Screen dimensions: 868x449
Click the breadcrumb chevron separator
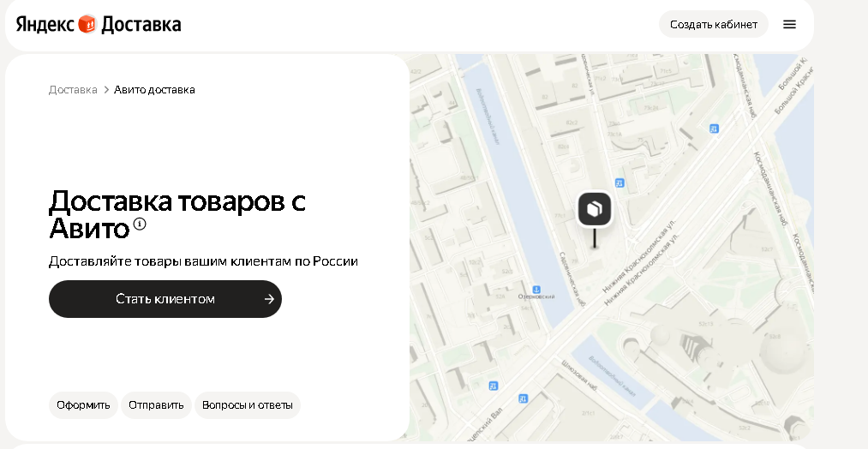coord(106,90)
